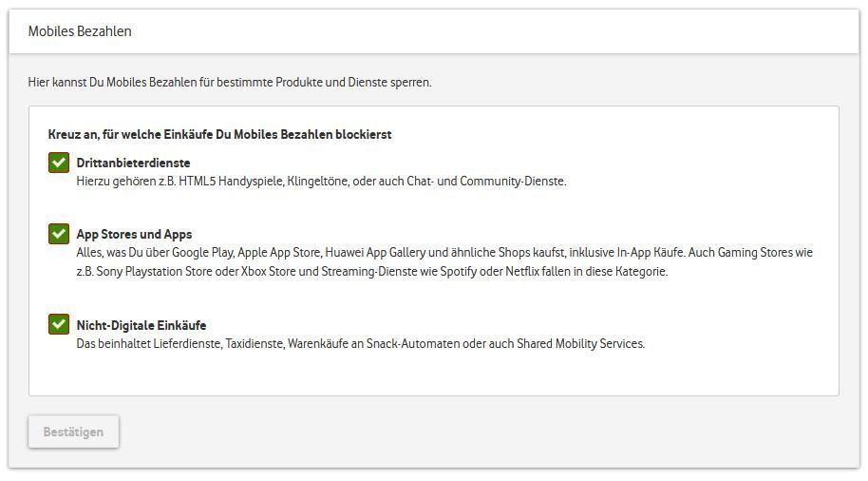Click the Mobiles Bezahlen header title
868x481 pixels.
click(80, 31)
